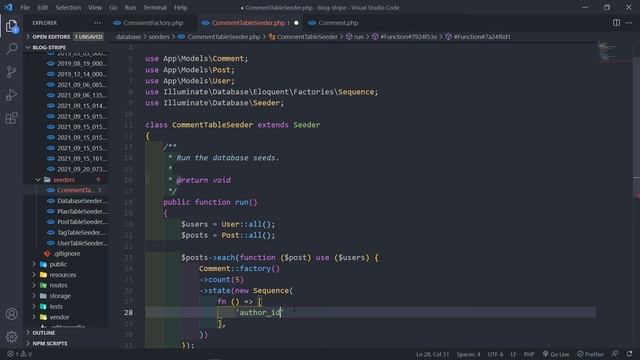This screenshot has width=640, height=360.
Task: Select CommentTa... file in seeders folder
Action: click(76, 190)
